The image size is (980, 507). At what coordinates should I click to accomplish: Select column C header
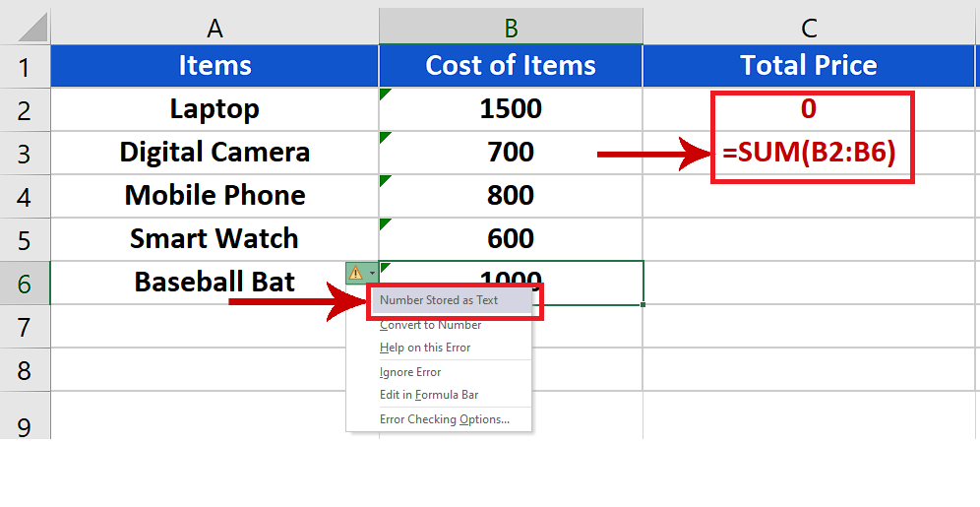811,28
